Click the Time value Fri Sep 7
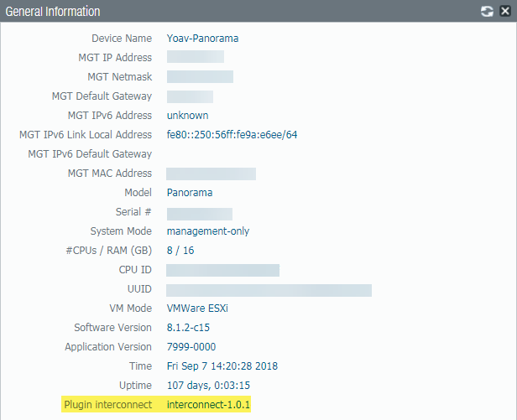Image resolution: width=517 pixels, height=420 pixels. point(222,366)
